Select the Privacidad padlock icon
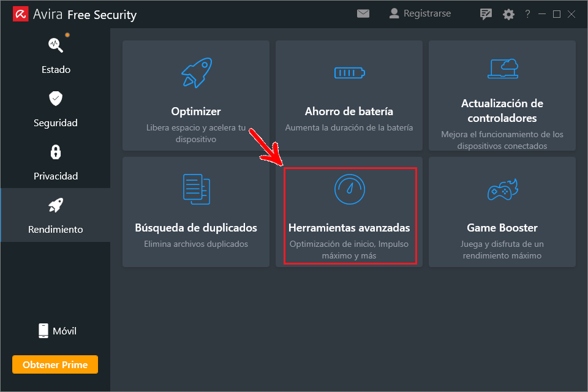588x392 pixels. point(56,152)
